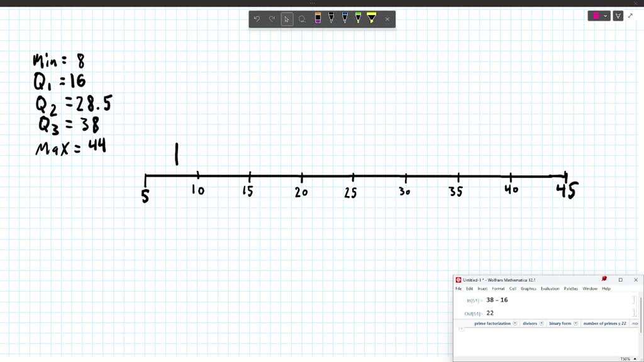Viewport: 644px width, 362px height.
Task: Open the Evaluation menu in Mathematica
Action: pyautogui.click(x=551, y=288)
